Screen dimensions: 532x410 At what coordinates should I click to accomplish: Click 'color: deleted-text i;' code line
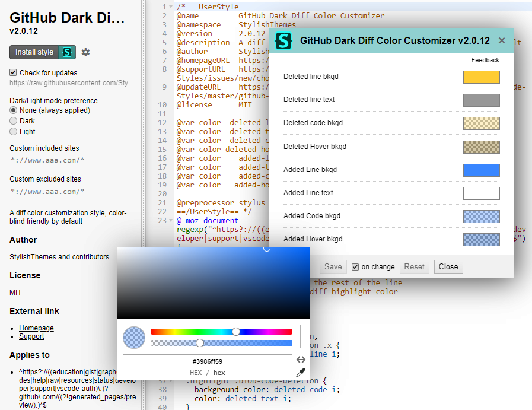[243, 399]
